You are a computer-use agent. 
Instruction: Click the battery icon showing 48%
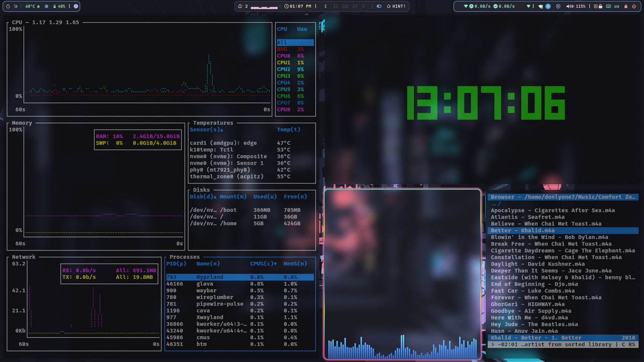coord(55,6)
